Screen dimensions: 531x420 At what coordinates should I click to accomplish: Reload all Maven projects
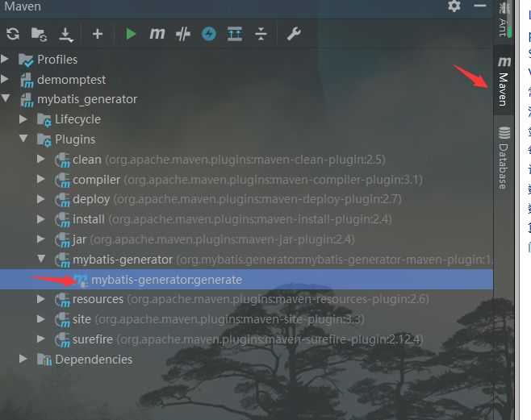pos(13,34)
